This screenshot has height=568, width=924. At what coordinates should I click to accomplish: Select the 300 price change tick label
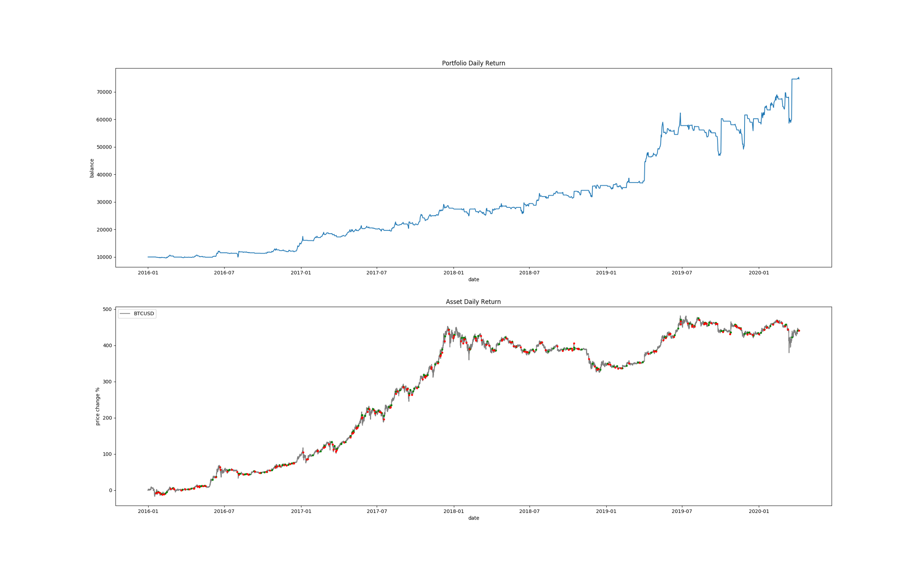107,382
